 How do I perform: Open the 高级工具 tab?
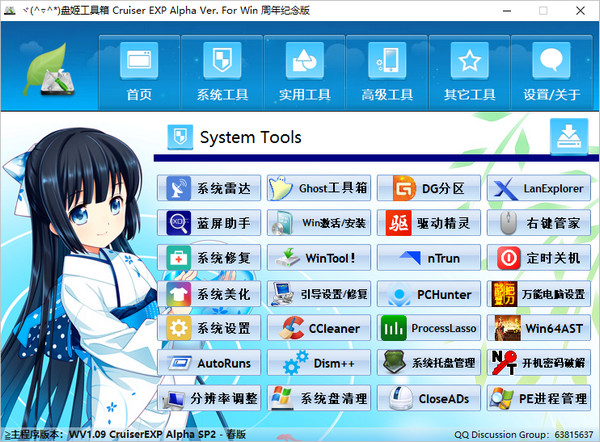(387, 73)
